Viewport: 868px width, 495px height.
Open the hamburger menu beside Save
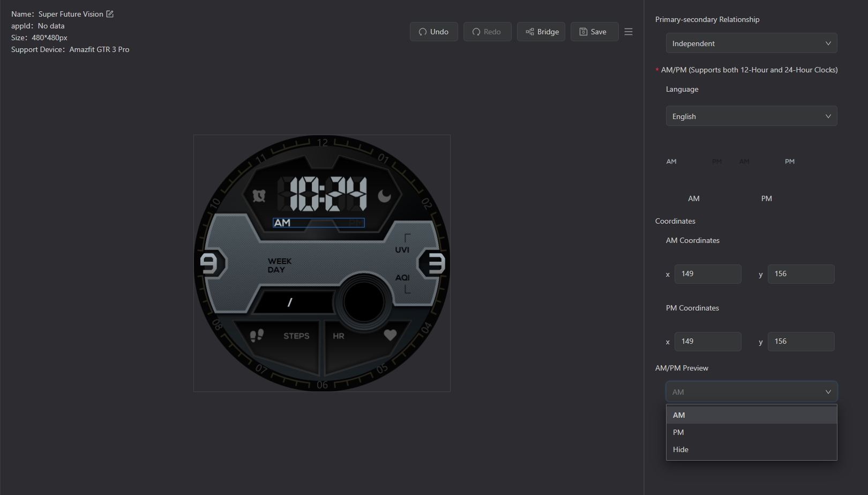pos(628,32)
